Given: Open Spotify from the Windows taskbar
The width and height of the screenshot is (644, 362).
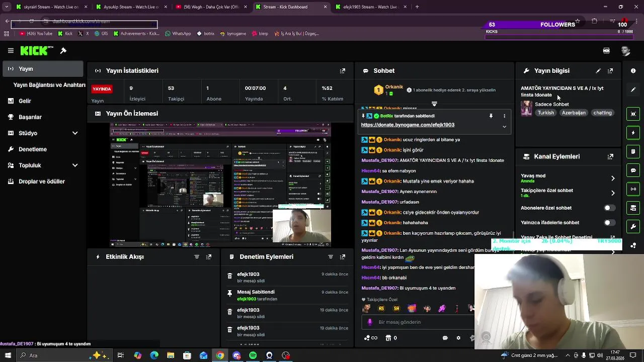Looking at the screenshot, I should point(253,355).
